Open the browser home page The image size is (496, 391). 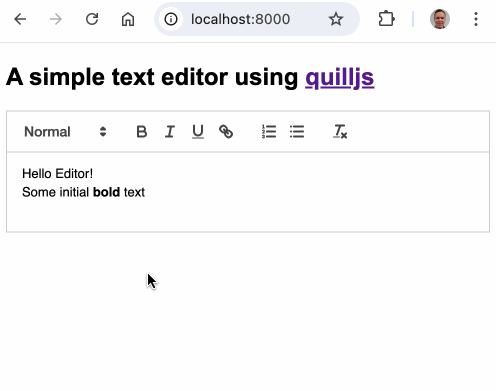pos(128,19)
